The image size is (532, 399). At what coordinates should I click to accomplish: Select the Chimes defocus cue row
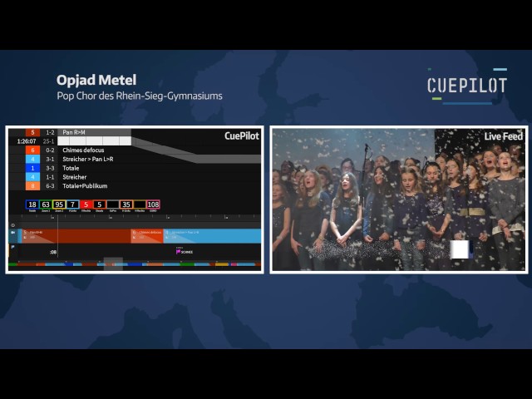135,150
